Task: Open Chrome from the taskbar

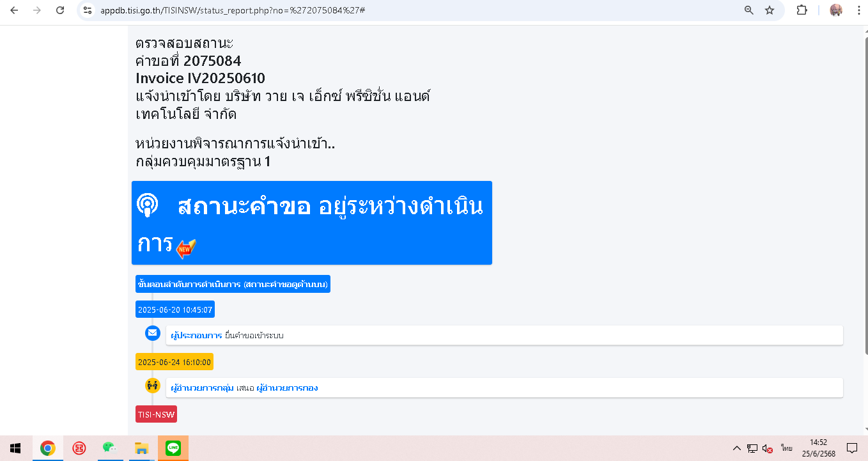Action: click(x=47, y=448)
